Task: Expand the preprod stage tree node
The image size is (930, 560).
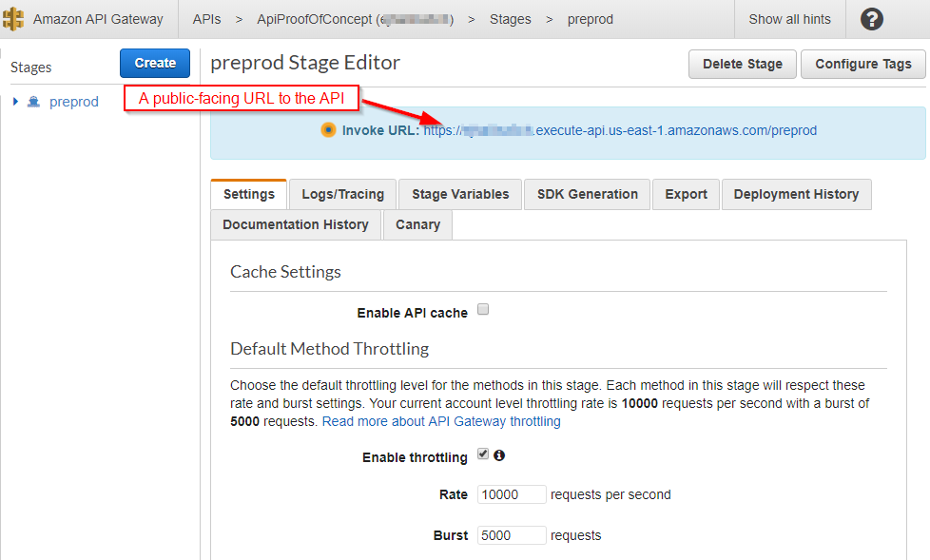Action: point(15,101)
